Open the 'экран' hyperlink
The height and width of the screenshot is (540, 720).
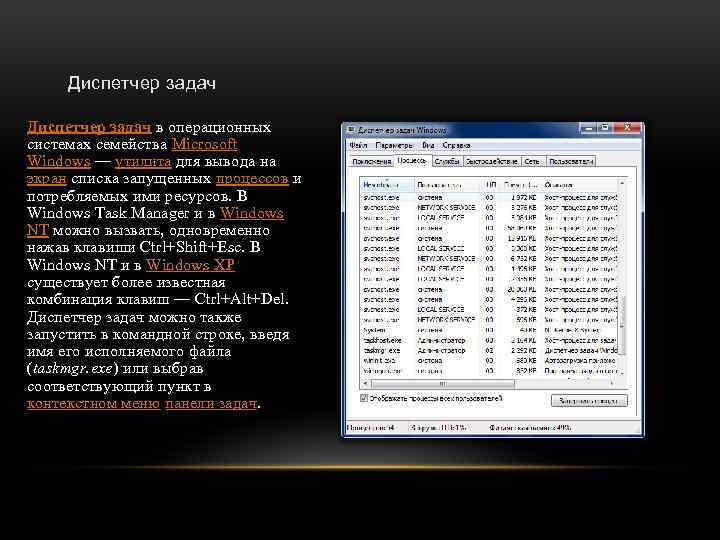[46, 179]
